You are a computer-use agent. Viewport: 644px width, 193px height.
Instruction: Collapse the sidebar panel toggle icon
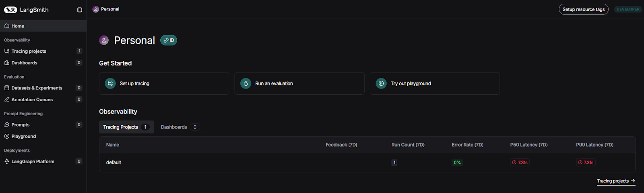80,10
